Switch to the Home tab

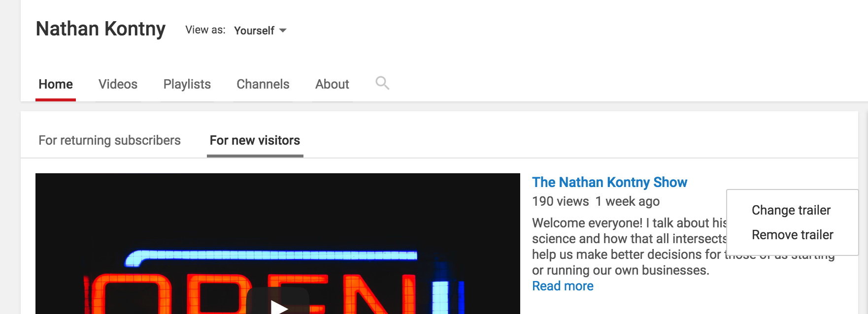(x=56, y=84)
